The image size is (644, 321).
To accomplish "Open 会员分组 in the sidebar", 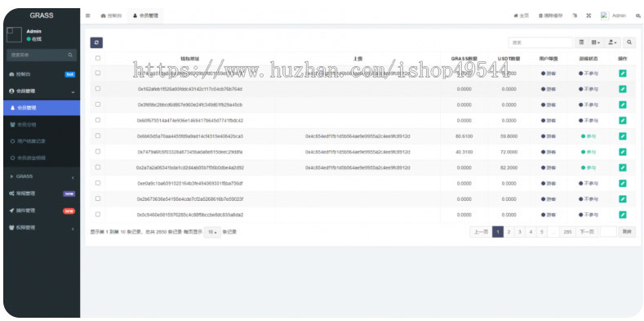I will 42,124.
